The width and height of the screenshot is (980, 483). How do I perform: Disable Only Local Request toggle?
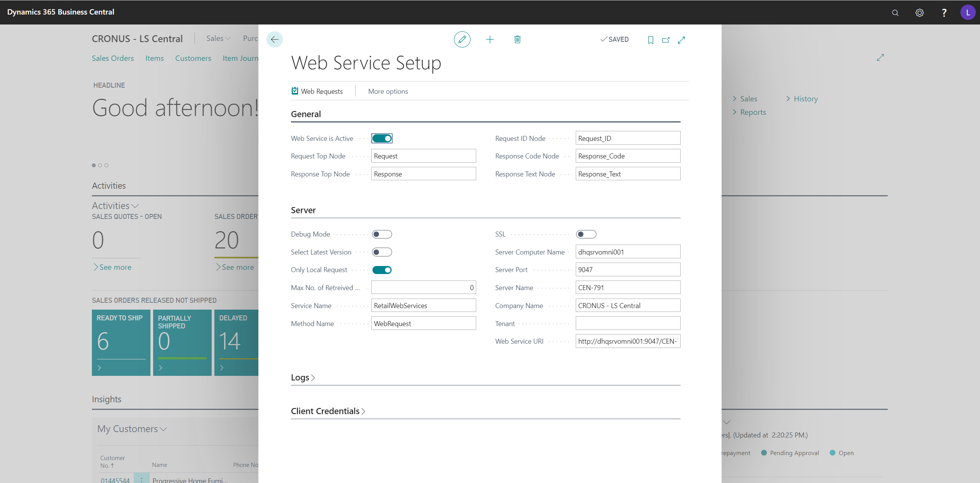tap(382, 270)
